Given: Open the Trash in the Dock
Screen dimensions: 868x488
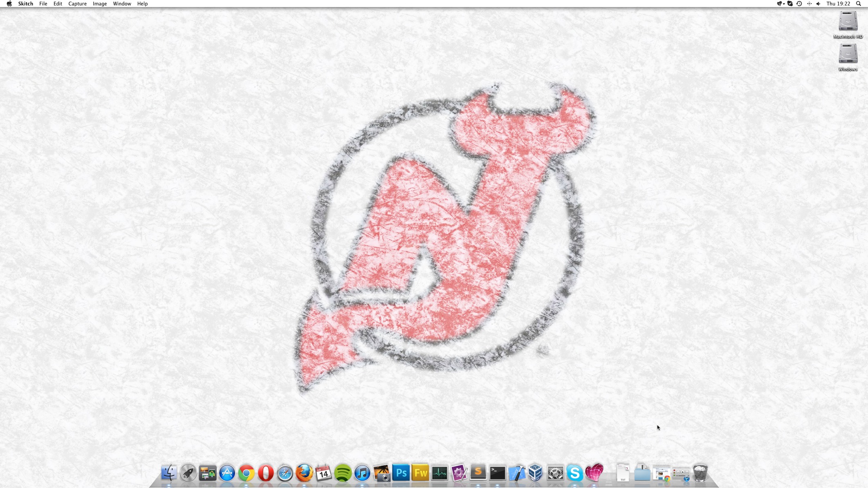Looking at the screenshot, I should click(x=700, y=473).
